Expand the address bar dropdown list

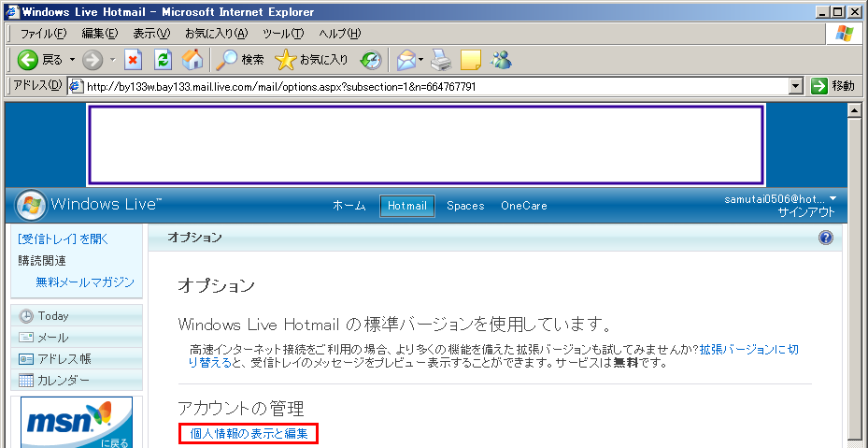click(x=796, y=86)
